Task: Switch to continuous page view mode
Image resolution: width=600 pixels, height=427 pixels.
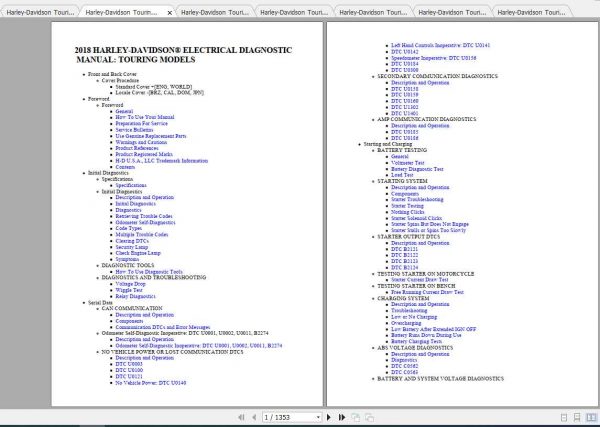Action: tap(577, 417)
